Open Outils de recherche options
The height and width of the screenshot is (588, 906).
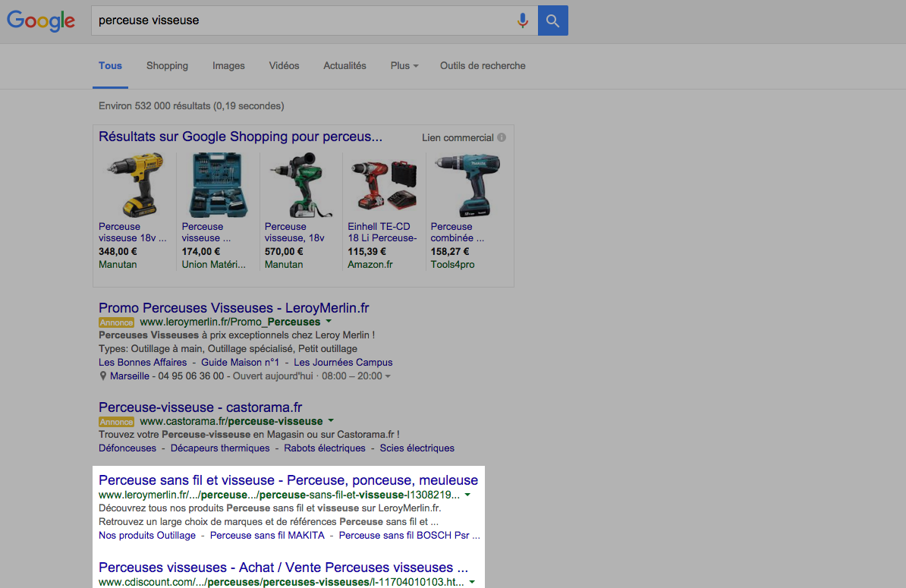coord(483,66)
